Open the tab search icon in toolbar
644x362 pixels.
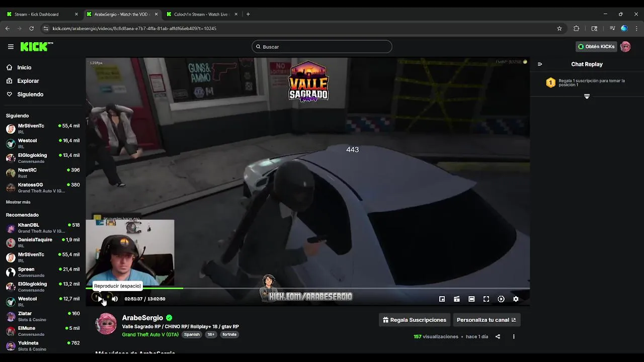[594, 29]
